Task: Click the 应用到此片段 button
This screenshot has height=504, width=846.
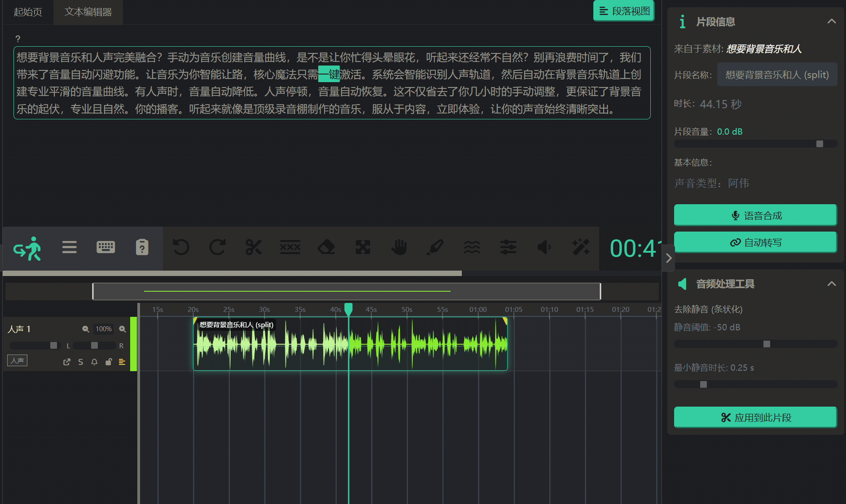Action: click(x=755, y=417)
